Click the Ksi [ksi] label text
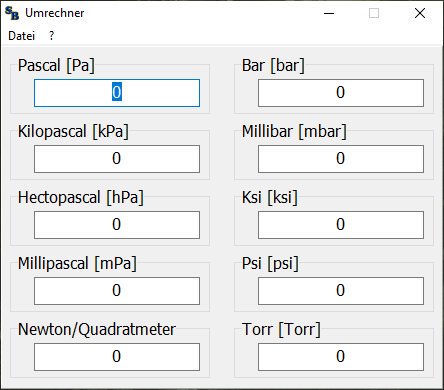Image resolution: width=444 pixels, height=390 pixels. click(269, 197)
